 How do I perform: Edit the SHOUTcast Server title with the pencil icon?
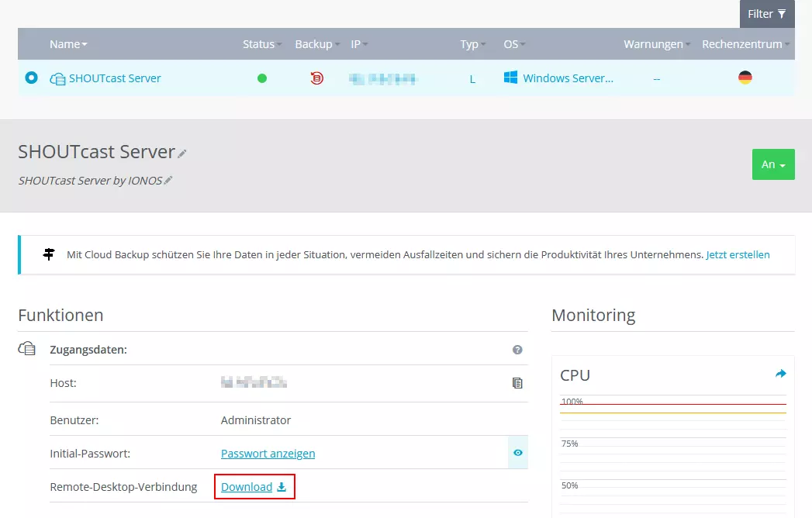[x=181, y=154]
